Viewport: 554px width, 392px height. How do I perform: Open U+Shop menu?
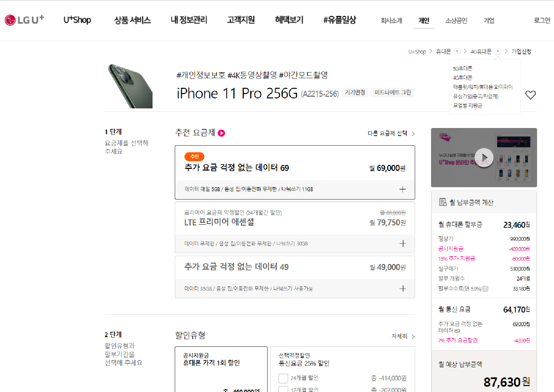[x=77, y=20]
